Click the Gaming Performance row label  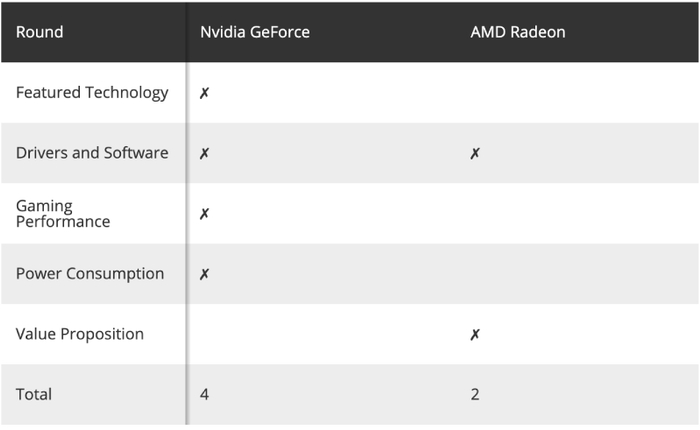(63, 213)
